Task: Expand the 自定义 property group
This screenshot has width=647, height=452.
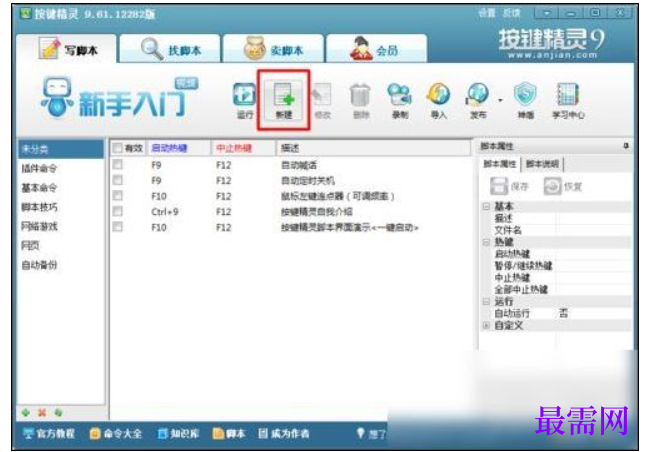Action: (486, 325)
